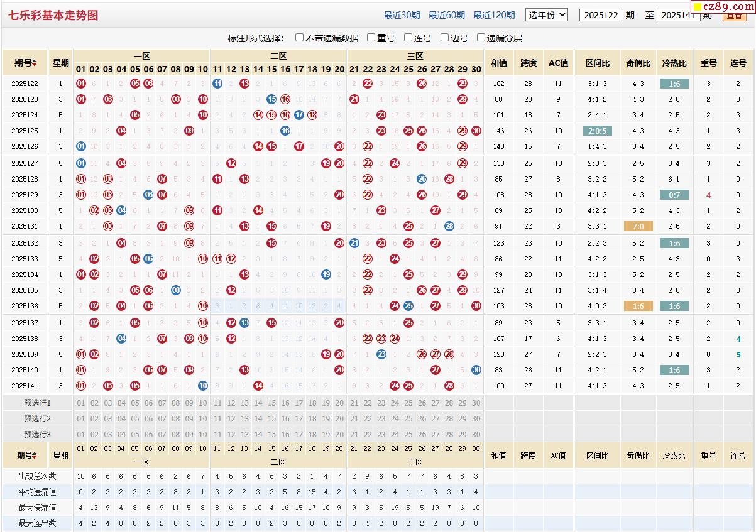Screen dimensions: 756x532
Task: Click the highlighted 2:0:5 区间比 cell
Action: (x=597, y=131)
